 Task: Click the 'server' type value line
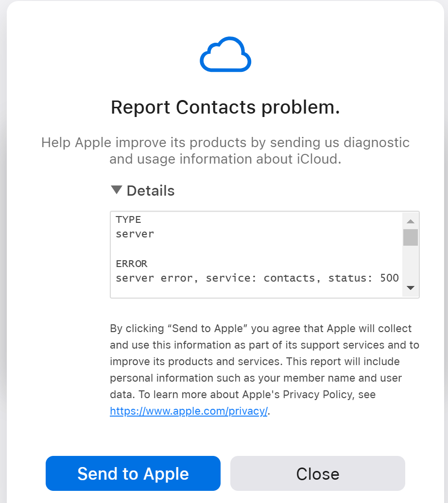[135, 234]
